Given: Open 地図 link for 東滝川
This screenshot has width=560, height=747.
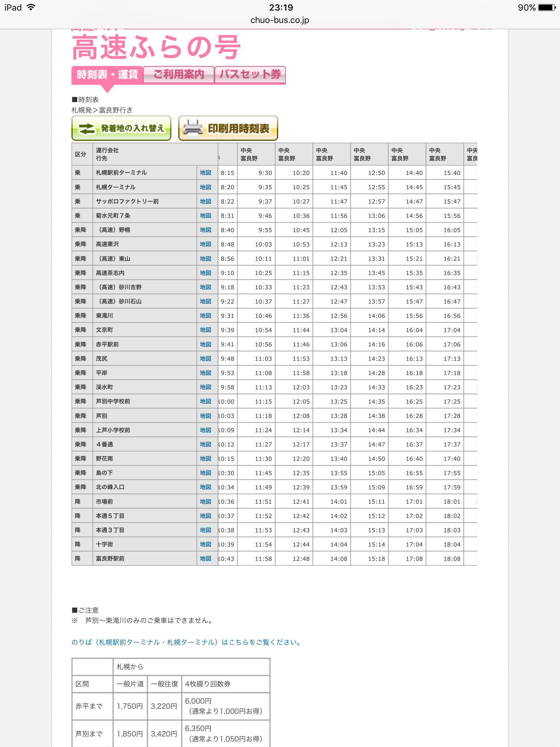Looking at the screenshot, I should click(206, 316).
